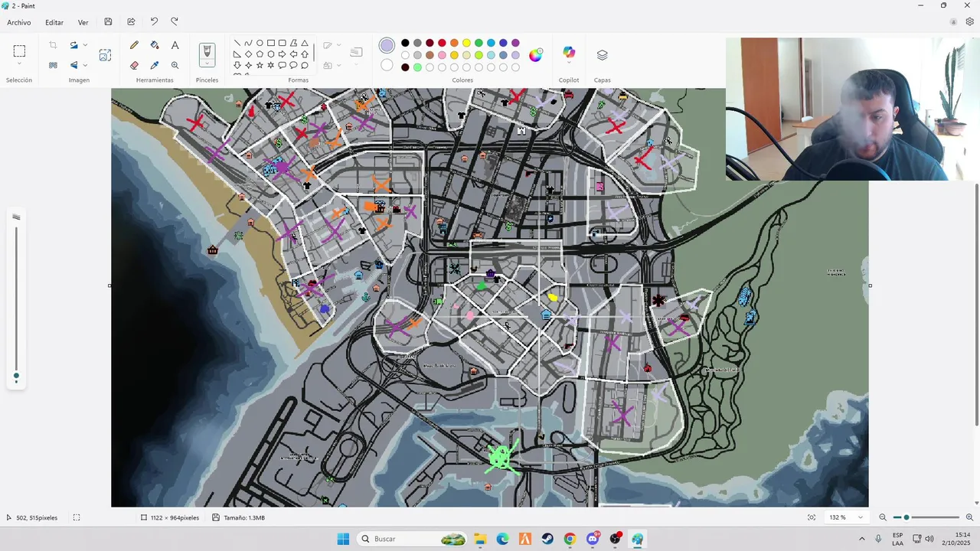Click the brush size slider handle
The image size is (980, 551).
tap(16, 376)
